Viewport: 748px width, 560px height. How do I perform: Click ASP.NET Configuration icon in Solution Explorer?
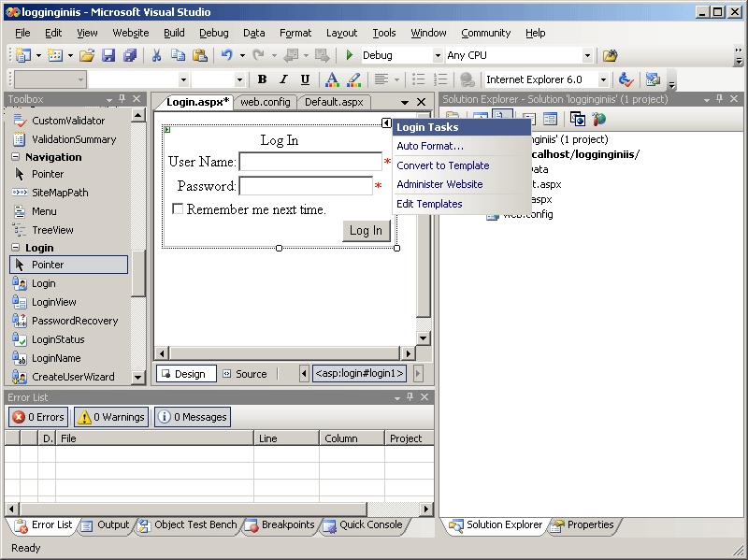[x=599, y=119]
